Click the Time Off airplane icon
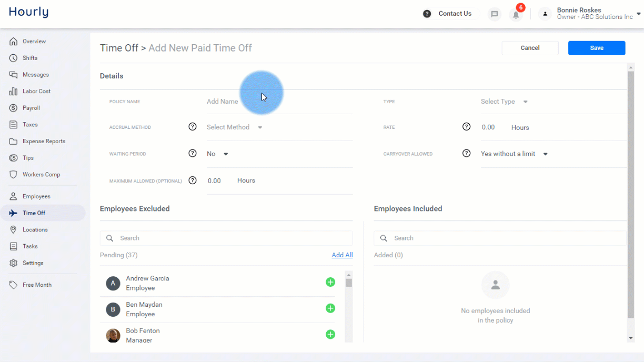This screenshot has width=644, height=362. click(14, 213)
